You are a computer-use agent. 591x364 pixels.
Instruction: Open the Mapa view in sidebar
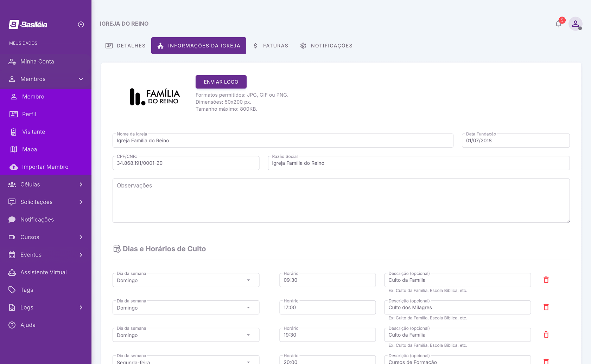pos(30,149)
